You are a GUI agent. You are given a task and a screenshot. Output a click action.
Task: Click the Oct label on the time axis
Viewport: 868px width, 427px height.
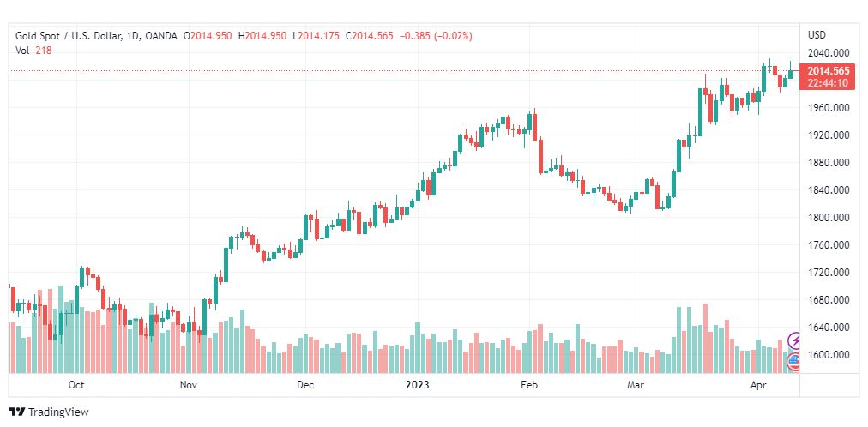coord(76,385)
